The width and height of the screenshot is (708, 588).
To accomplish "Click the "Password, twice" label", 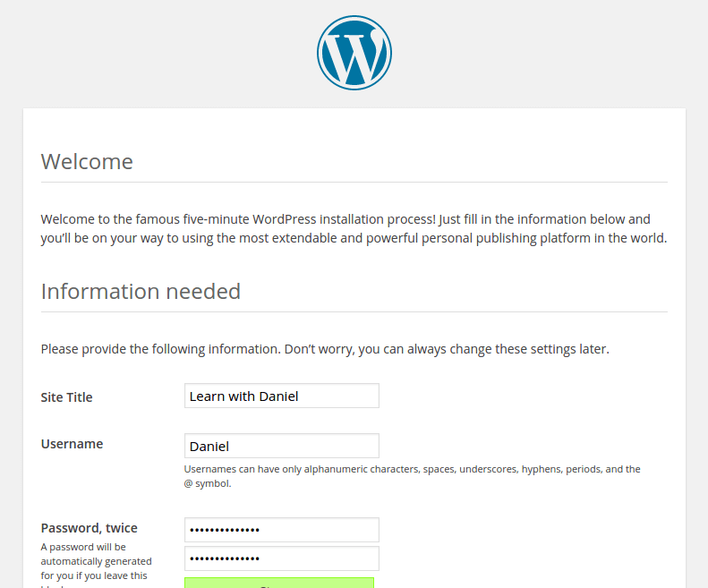I will pyautogui.click(x=89, y=528).
